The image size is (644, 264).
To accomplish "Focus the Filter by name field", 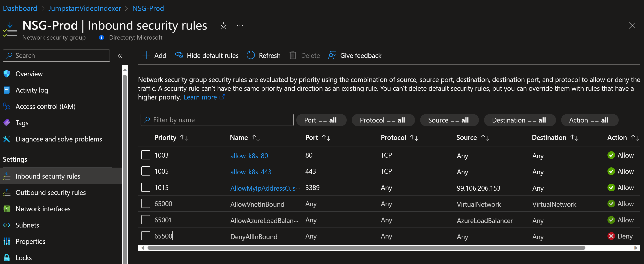I will tap(217, 120).
